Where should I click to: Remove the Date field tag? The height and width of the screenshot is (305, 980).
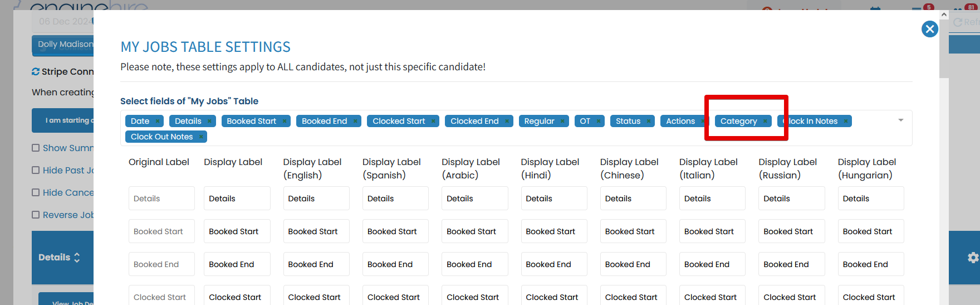[x=158, y=121]
